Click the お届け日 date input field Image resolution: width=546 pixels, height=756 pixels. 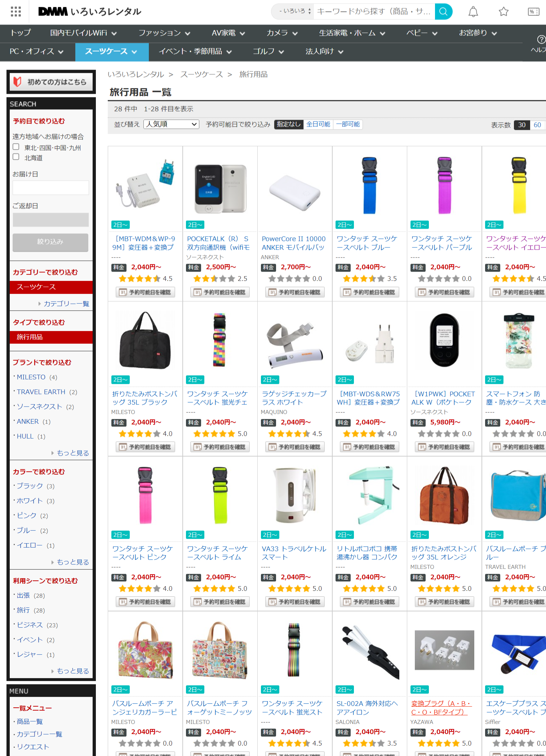coord(51,188)
